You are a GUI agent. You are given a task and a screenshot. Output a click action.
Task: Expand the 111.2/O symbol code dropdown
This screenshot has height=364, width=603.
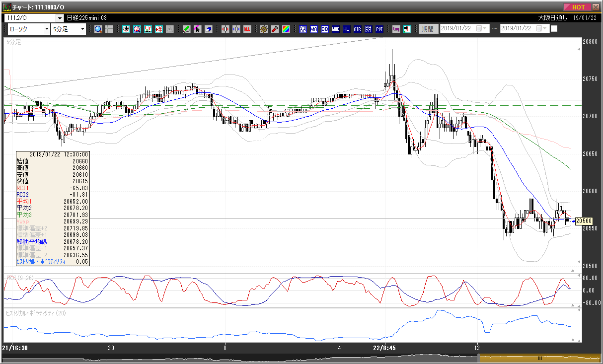pos(34,17)
